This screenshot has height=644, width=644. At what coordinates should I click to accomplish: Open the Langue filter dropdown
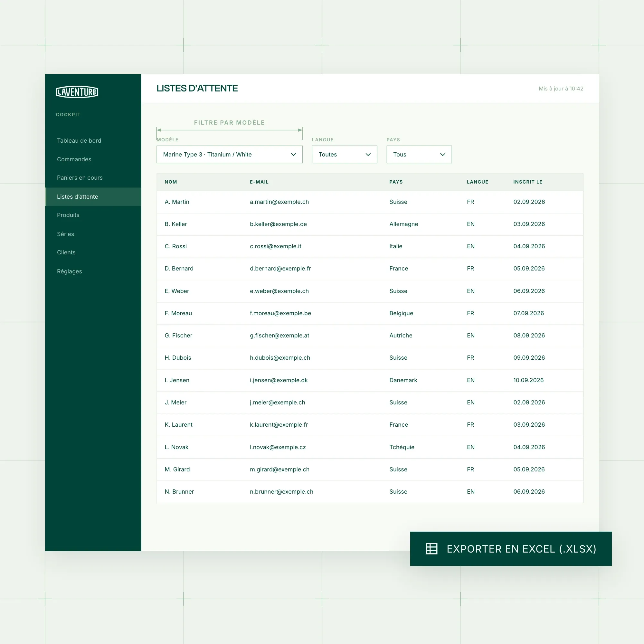(x=344, y=154)
